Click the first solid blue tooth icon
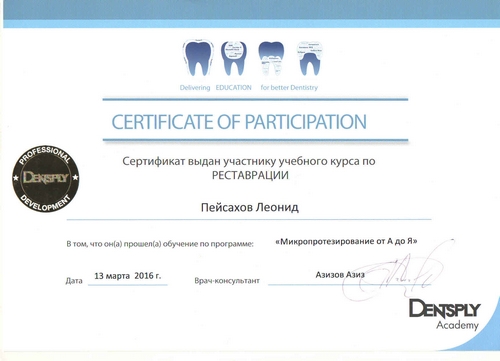This screenshot has width=500, height=361. [198, 58]
